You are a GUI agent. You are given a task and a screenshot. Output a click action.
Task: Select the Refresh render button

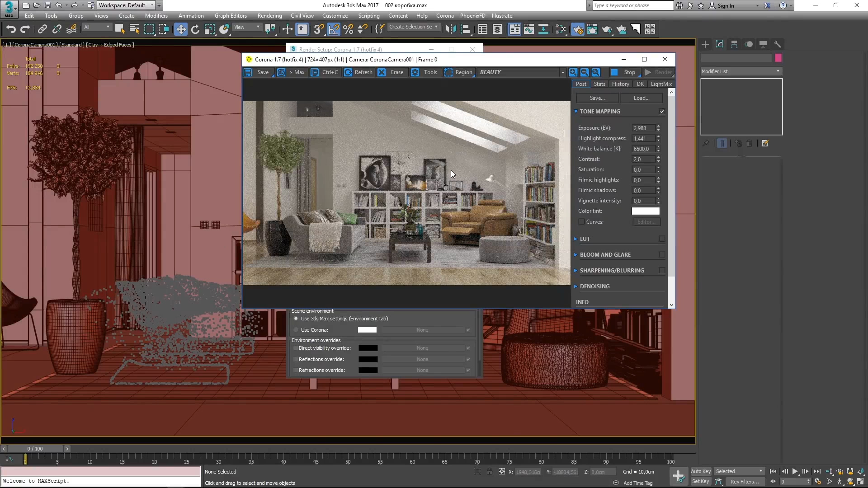[x=358, y=72]
